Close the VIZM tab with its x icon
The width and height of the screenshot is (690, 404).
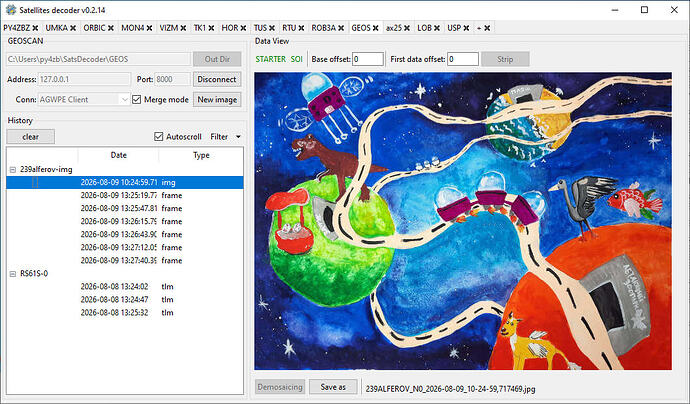point(183,28)
